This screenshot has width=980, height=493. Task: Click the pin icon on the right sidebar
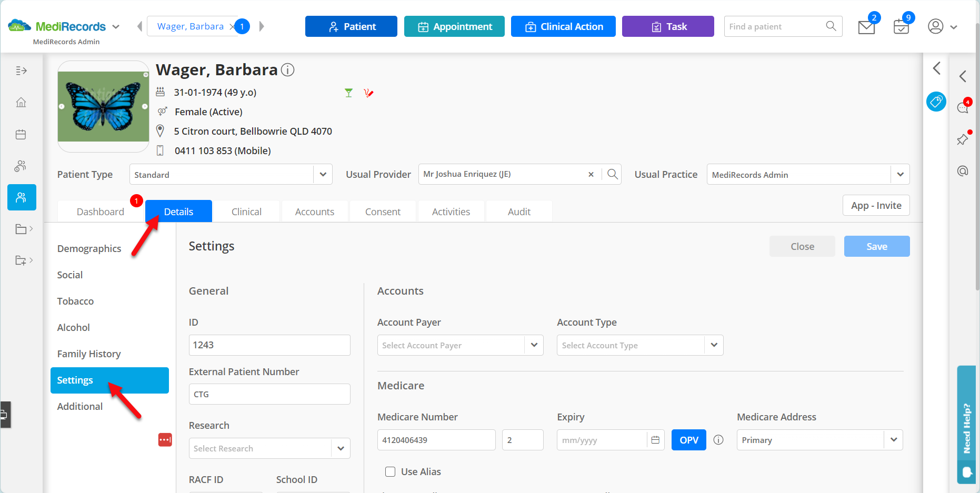coord(962,139)
